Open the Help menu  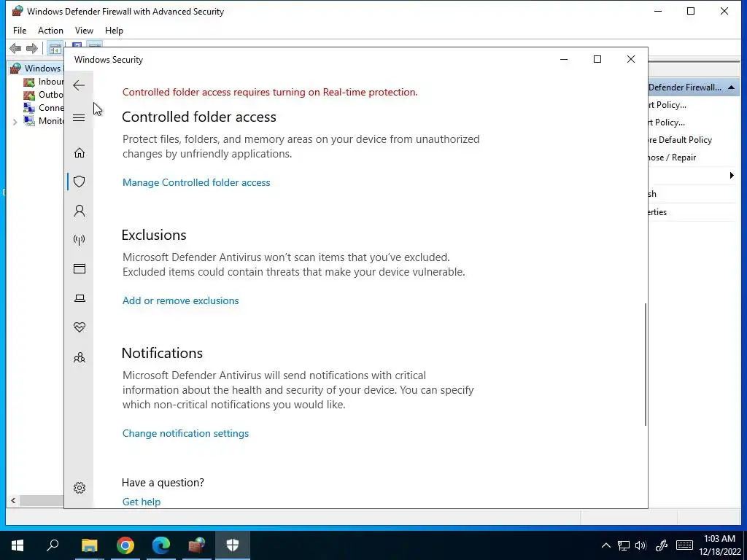pos(114,31)
